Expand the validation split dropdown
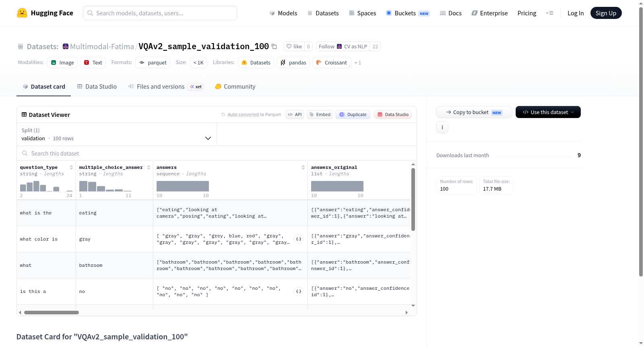The width and height of the screenshot is (644, 347). pyautogui.click(x=117, y=134)
